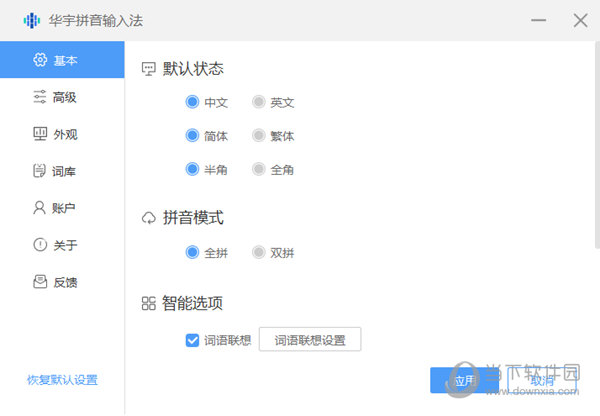Show the 关于 about page
The width and height of the screenshot is (600, 416).
tap(62, 245)
